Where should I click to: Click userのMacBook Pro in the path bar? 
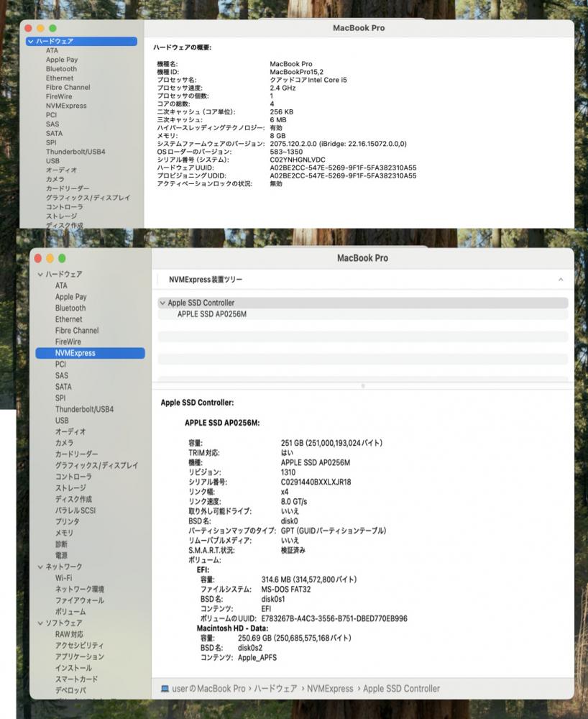coord(208,689)
